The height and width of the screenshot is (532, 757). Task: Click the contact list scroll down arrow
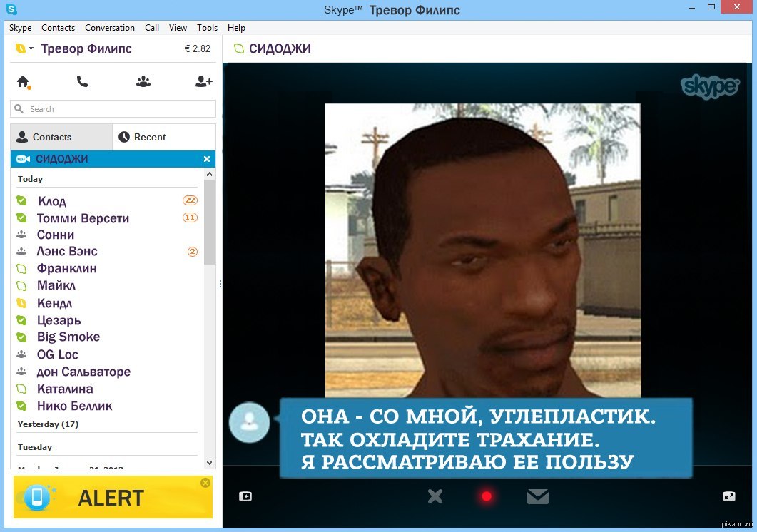tap(209, 463)
